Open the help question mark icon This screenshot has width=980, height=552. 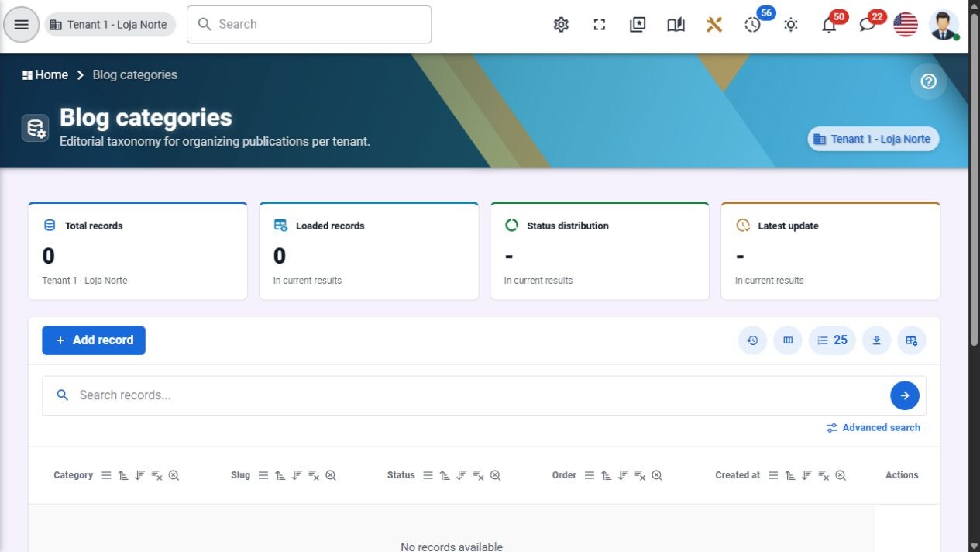928,81
